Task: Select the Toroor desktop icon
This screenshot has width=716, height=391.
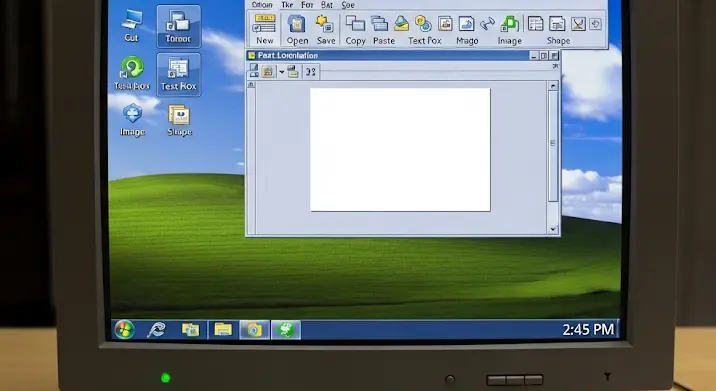Action: [x=179, y=26]
